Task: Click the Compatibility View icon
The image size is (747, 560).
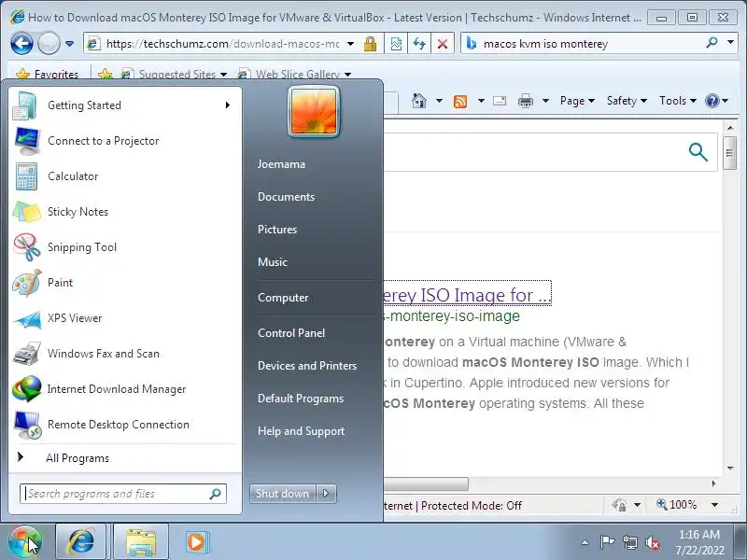Action: click(x=396, y=44)
